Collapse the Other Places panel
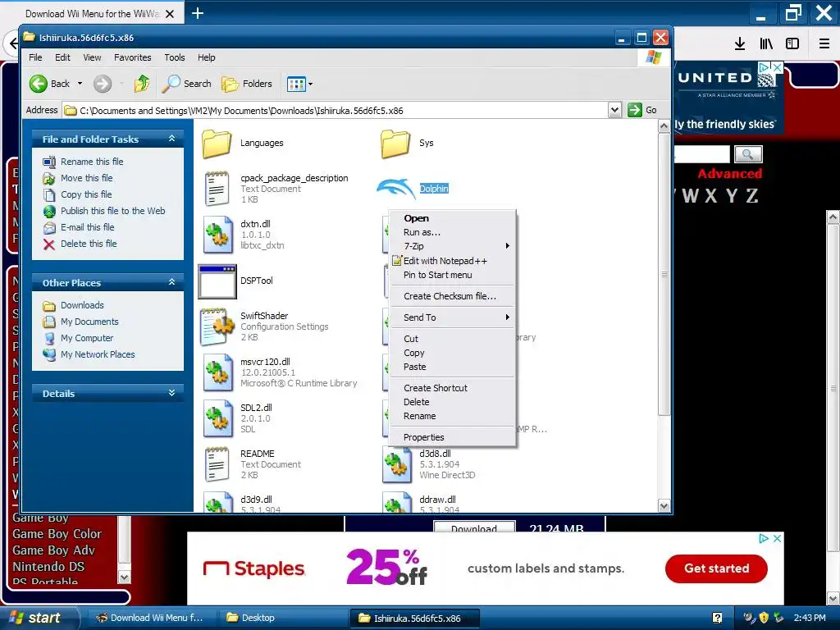This screenshot has height=630, width=840. [171, 282]
